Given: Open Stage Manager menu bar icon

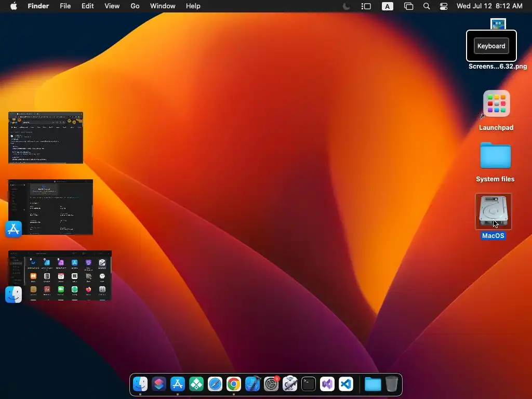Looking at the screenshot, I should pos(366,6).
